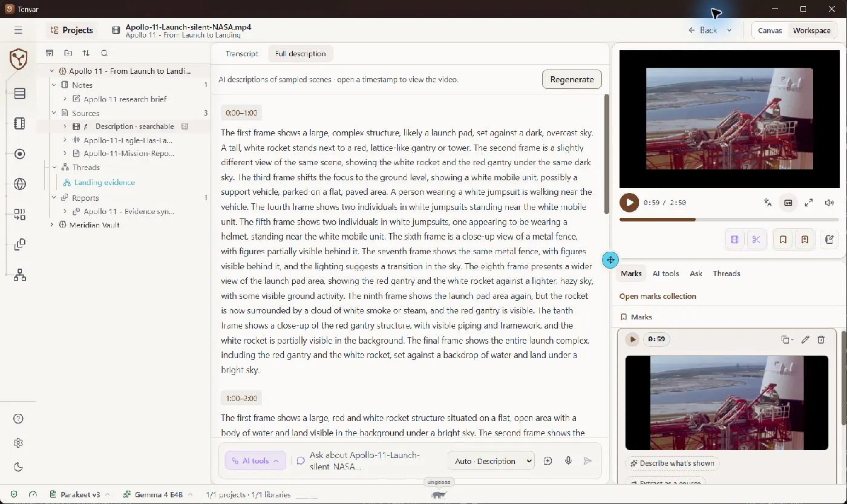
Task: Click the Regenerate button
Action: (572, 79)
